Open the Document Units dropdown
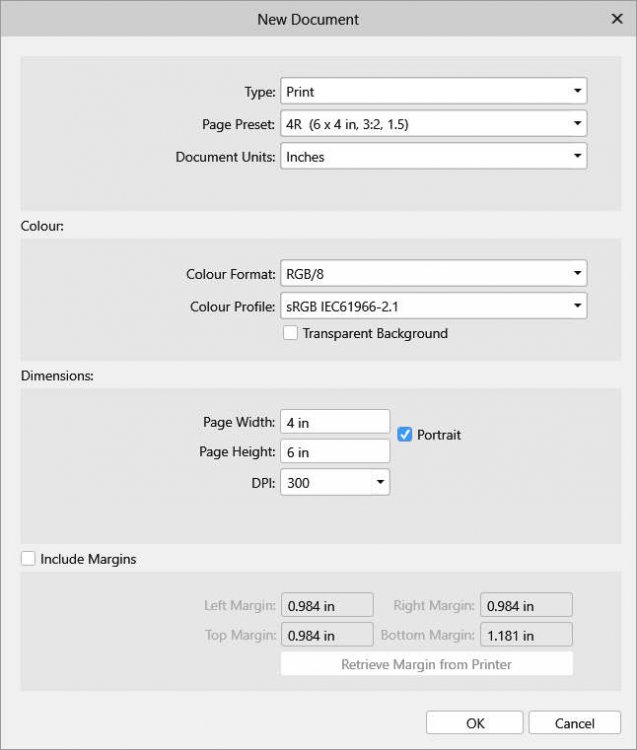Screen dimensions: 637x750 (x=433, y=156)
